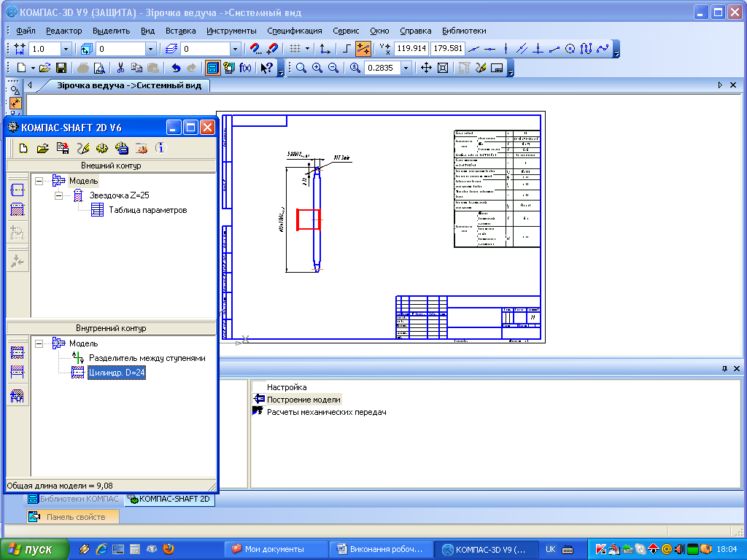
Task: Click the Cut scissors icon
Action: tap(120, 68)
